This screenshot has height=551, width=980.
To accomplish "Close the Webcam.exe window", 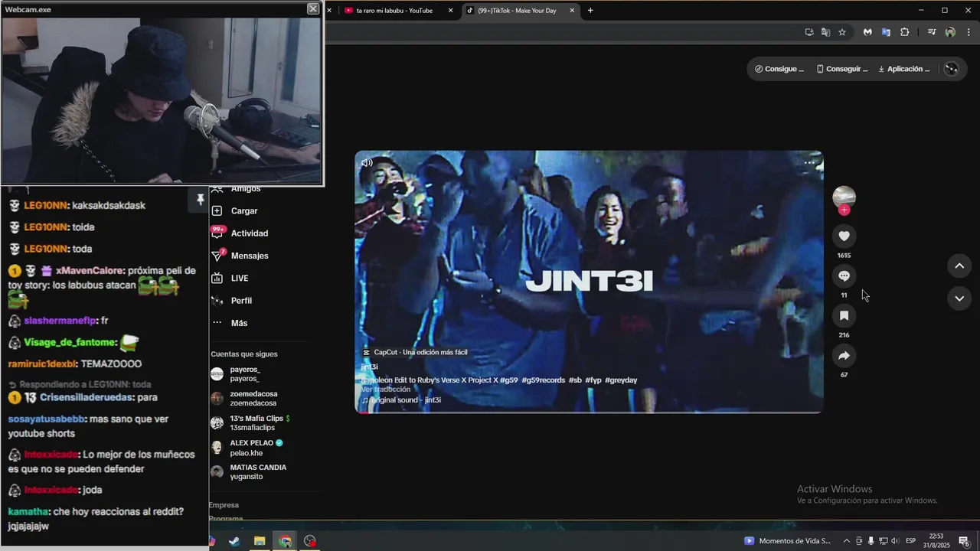I will pyautogui.click(x=313, y=8).
